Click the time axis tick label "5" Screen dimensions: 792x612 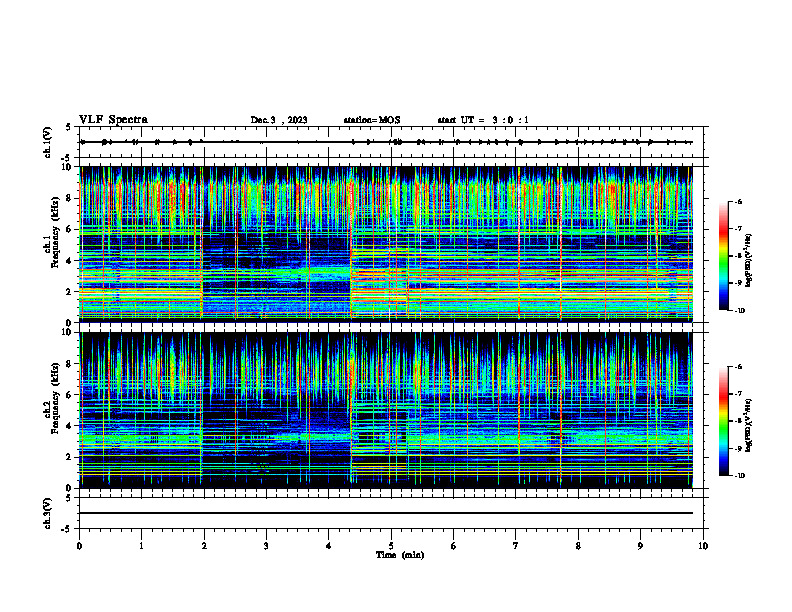[391, 546]
